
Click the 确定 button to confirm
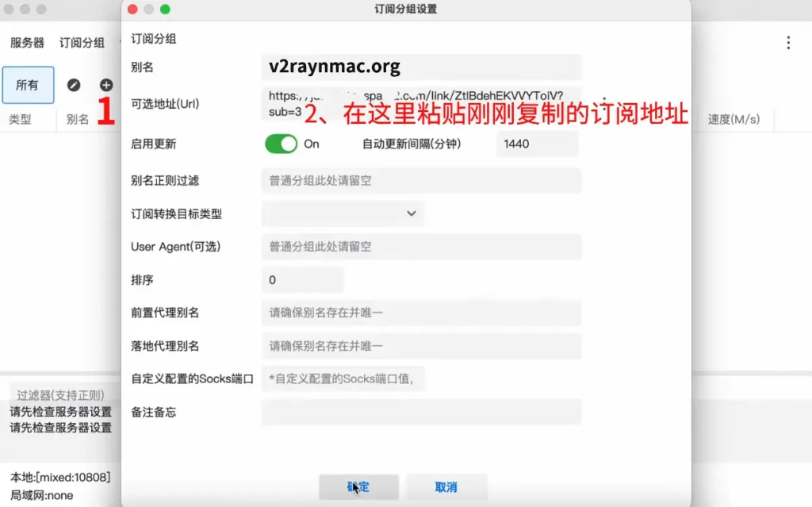coord(358,486)
